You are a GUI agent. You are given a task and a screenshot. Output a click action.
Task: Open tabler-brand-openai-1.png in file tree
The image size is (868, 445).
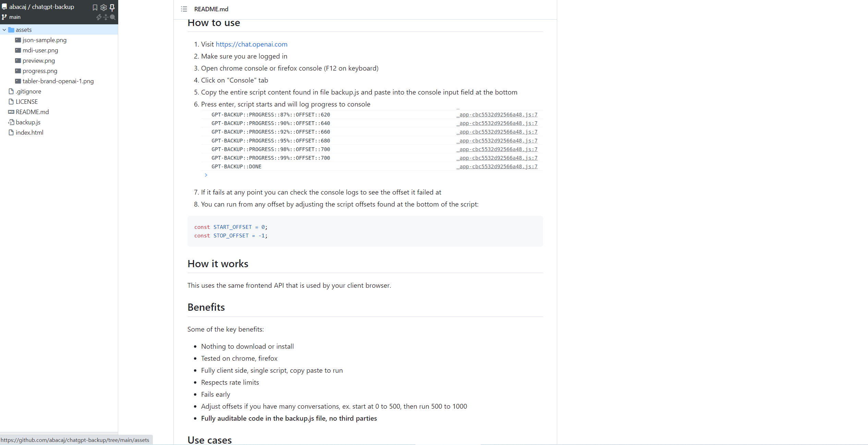pyautogui.click(x=58, y=81)
